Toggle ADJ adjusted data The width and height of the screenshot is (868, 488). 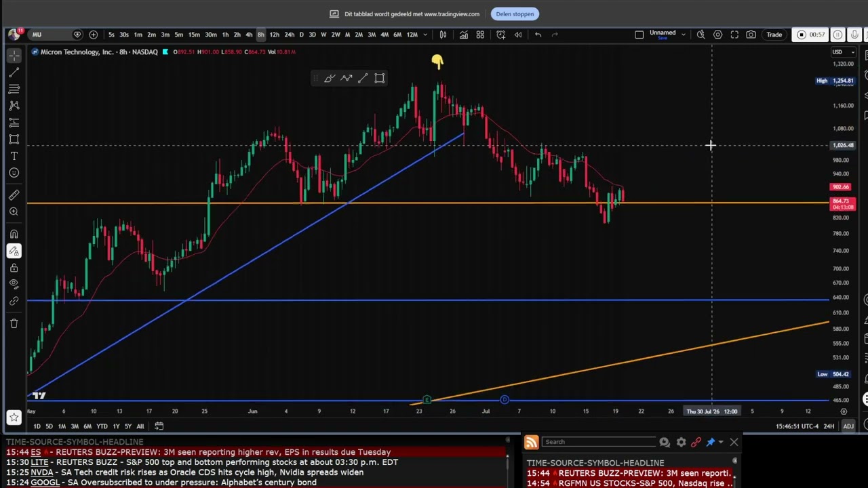point(848,426)
